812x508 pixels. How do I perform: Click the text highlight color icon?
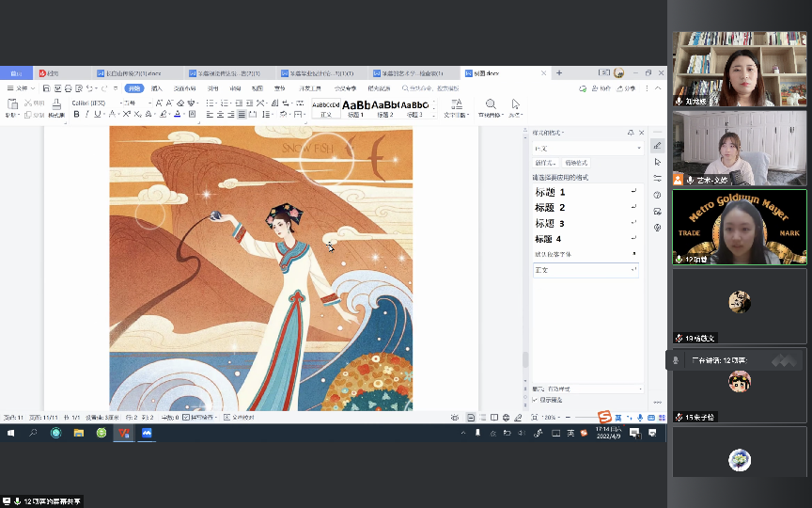point(164,114)
